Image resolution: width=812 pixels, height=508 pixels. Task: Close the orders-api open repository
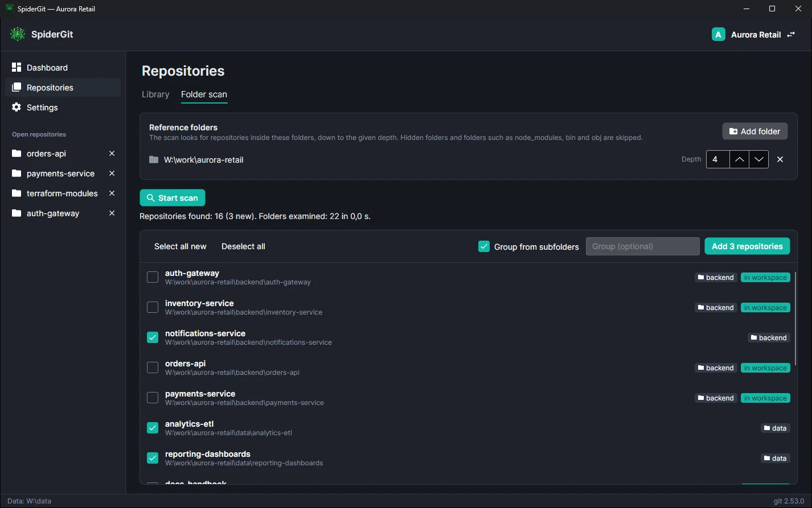[x=112, y=154]
